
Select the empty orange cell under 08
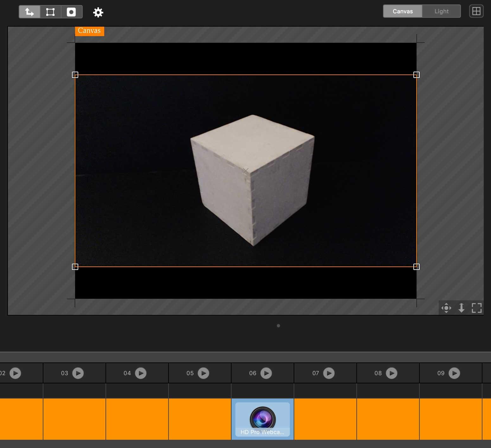[388, 419]
